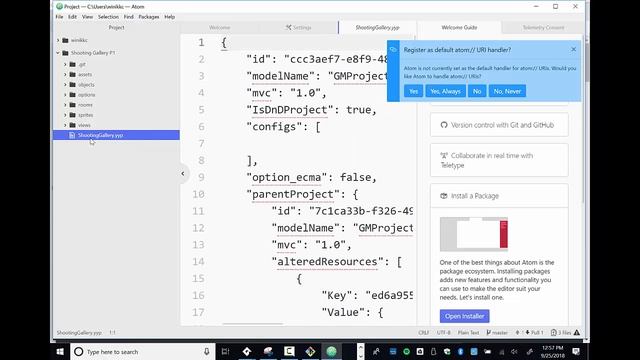Screen dimensions: 640x360
Task: Open the Edit menu
Action: pyautogui.click(x=72, y=17)
